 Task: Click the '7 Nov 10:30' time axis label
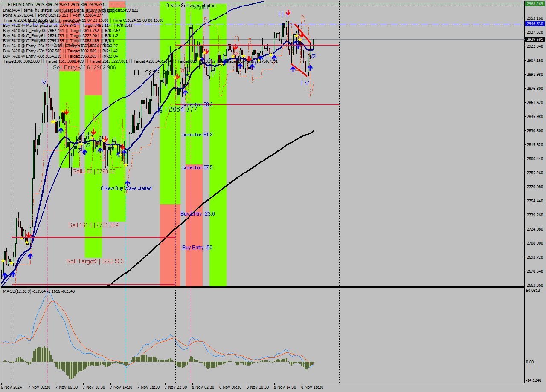[x=94, y=387]
